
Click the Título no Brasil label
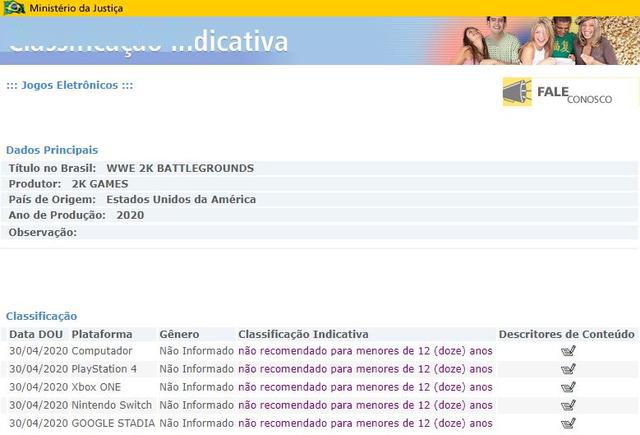click(x=52, y=168)
